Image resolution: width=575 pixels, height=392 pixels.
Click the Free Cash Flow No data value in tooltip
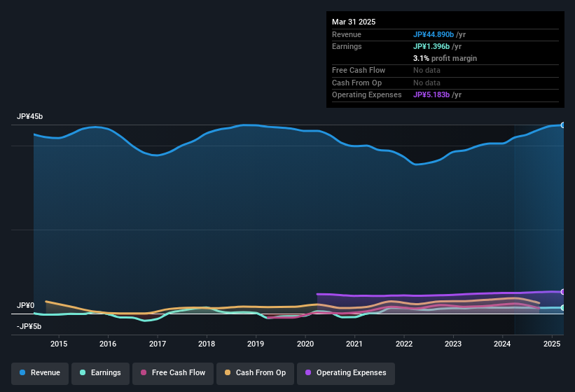[x=427, y=70]
